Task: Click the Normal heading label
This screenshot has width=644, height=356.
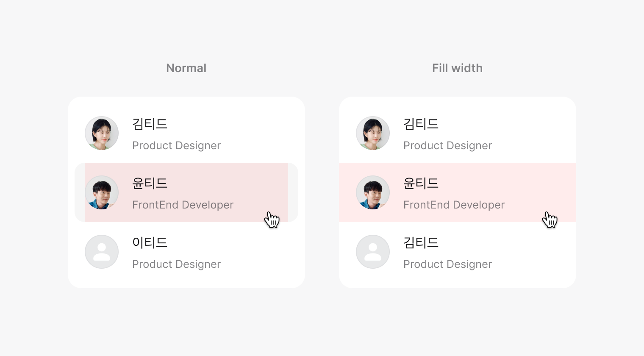Action: coord(186,68)
